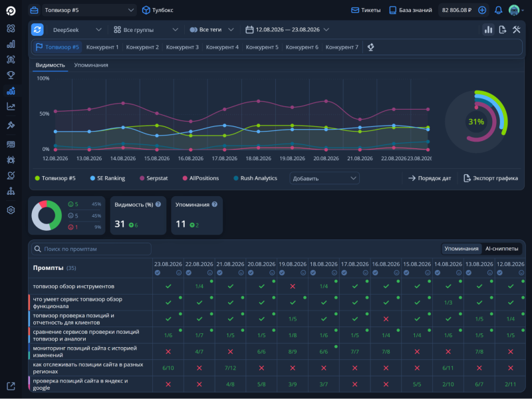Open the Топвизор #5 project dropdown in header
This screenshot has width=532, height=399.
point(89,10)
